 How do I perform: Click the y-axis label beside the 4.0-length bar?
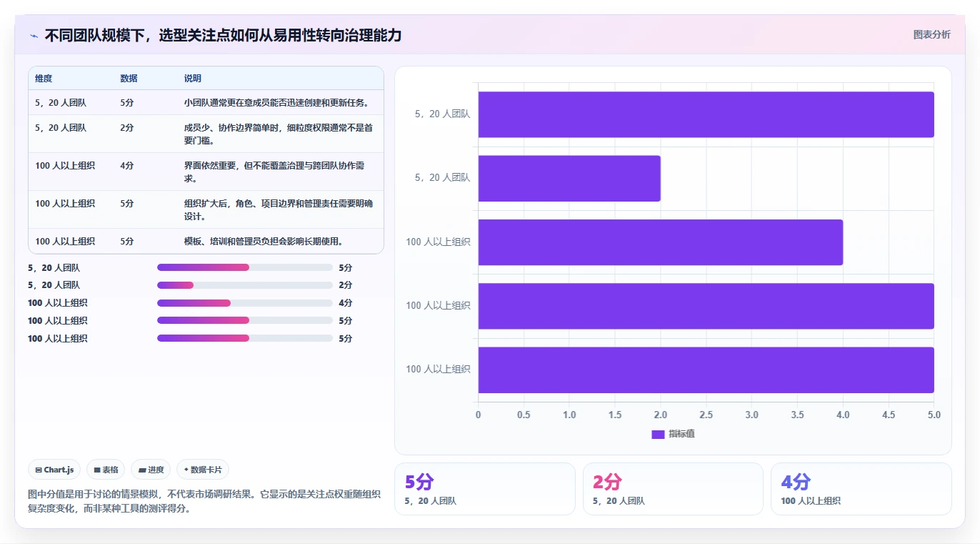pos(438,242)
